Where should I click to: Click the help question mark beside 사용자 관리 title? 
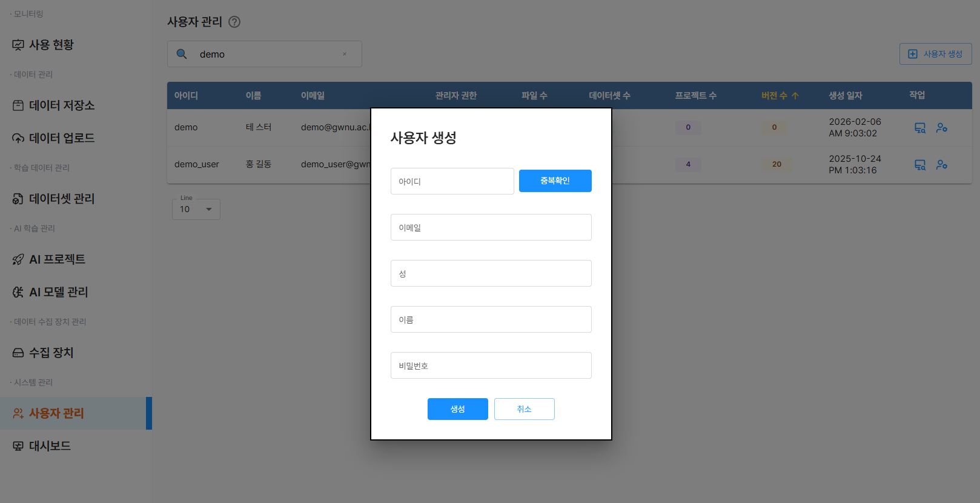tap(234, 22)
